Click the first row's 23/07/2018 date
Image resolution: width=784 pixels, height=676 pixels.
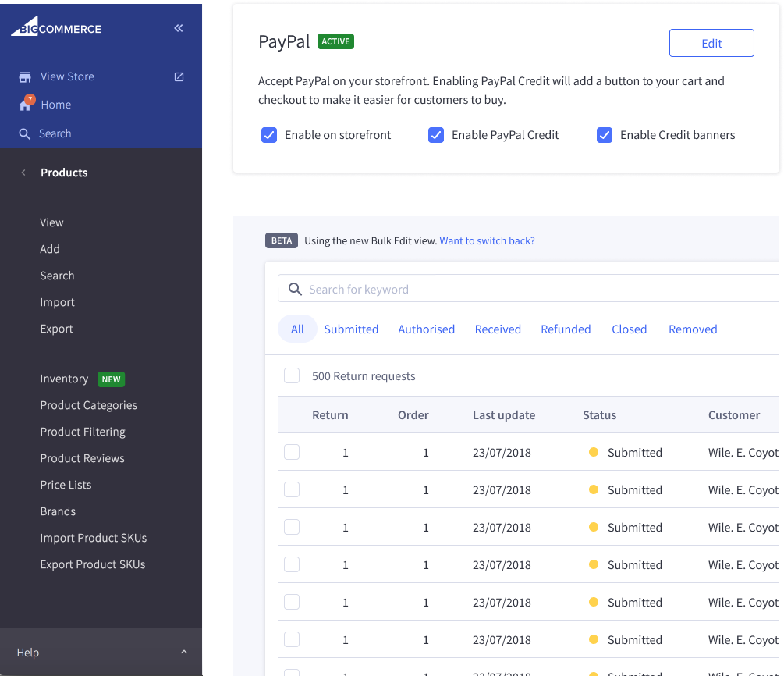502,452
